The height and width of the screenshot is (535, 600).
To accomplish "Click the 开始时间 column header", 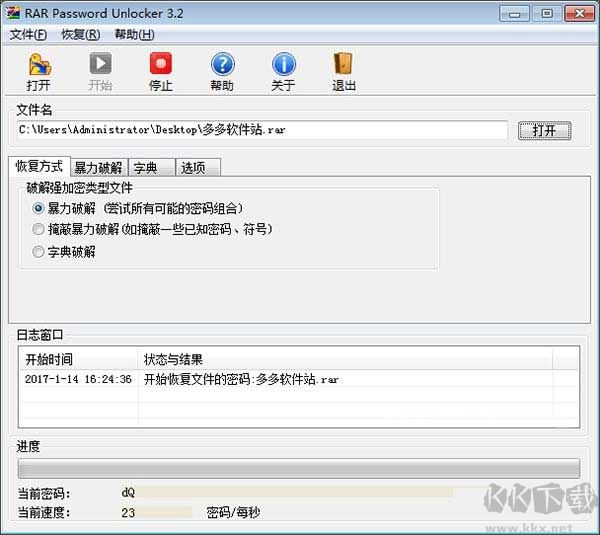I will 78,359.
